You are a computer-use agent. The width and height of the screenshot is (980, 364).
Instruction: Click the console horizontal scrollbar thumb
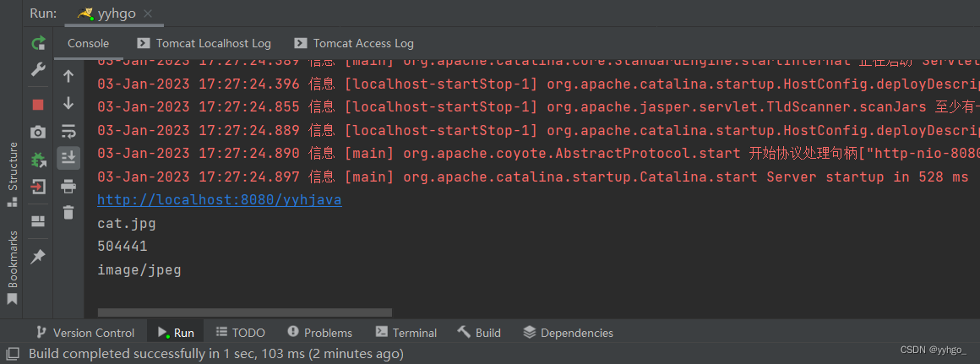pos(245,312)
